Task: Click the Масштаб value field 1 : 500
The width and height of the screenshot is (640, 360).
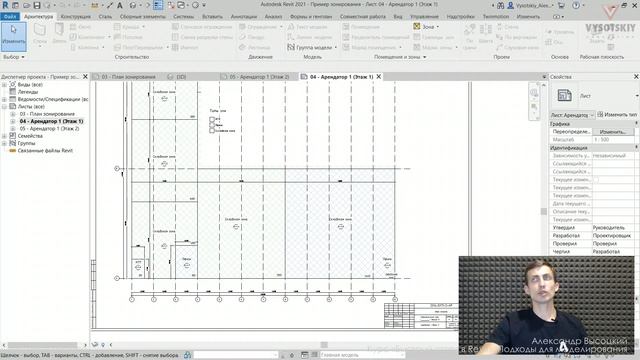Action: point(613,140)
